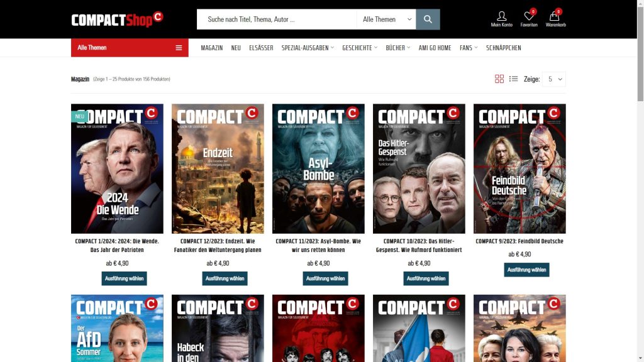
Task: Switch to grid view icon
Action: [499, 79]
